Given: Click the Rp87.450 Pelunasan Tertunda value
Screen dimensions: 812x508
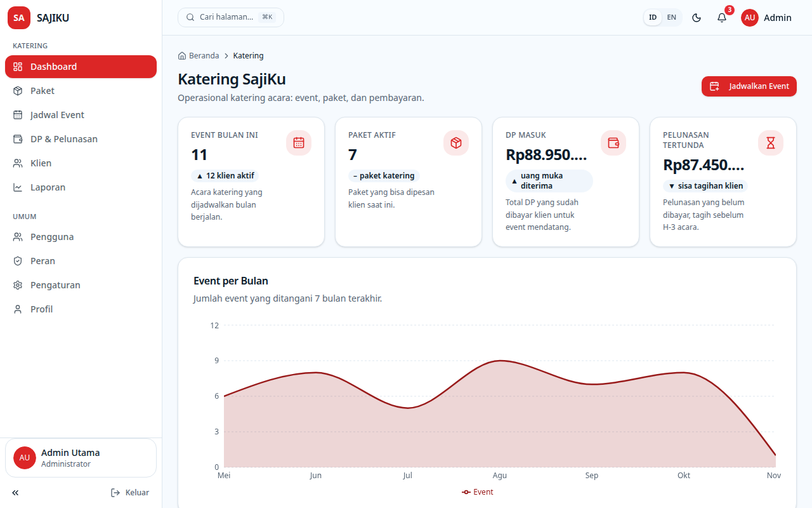Looking at the screenshot, I should (704, 165).
